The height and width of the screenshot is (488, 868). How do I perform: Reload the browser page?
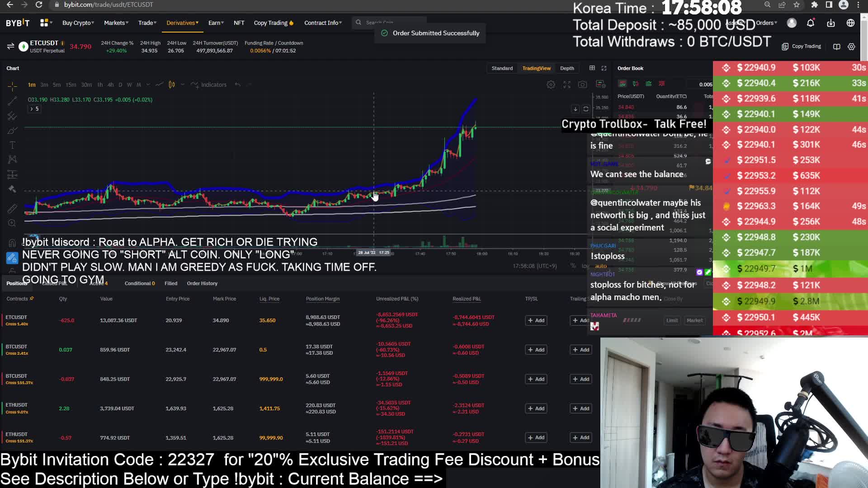point(39,5)
